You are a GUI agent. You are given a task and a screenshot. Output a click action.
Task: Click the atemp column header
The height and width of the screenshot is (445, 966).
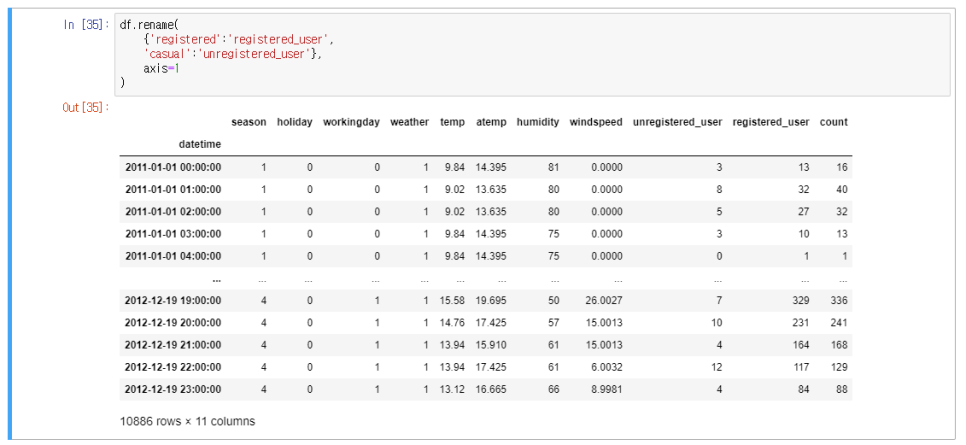[x=491, y=122]
